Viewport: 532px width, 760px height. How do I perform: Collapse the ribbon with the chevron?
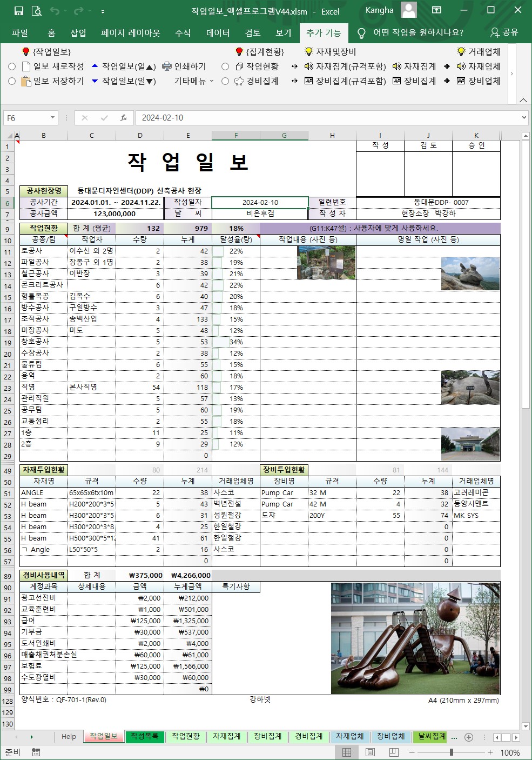pyautogui.click(x=523, y=100)
